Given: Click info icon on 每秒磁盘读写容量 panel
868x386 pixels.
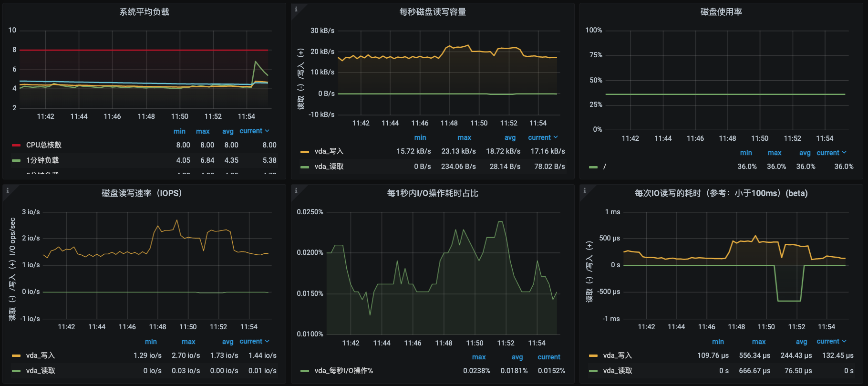Looking at the screenshot, I should pyautogui.click(x=296, y=9).
